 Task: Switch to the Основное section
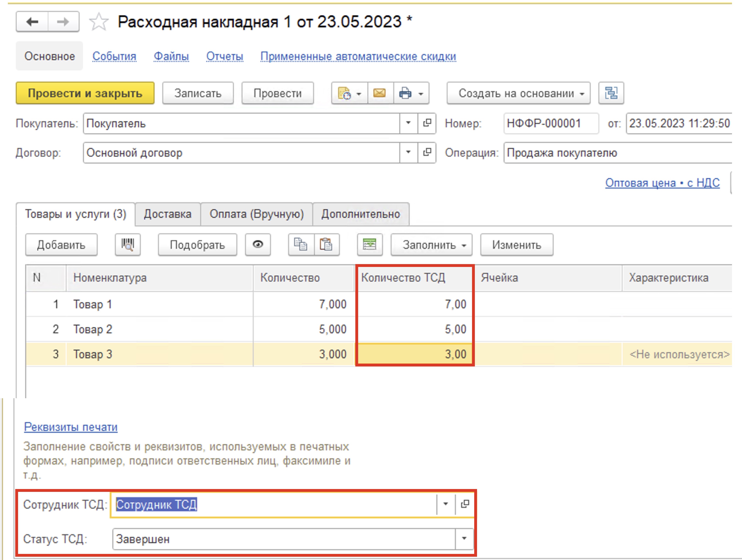(x=50, y=56)
